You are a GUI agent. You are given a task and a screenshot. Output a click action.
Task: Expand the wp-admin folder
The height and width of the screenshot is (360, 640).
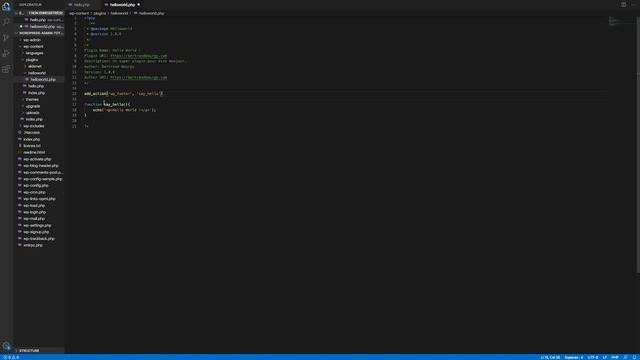tap(32, 40)
